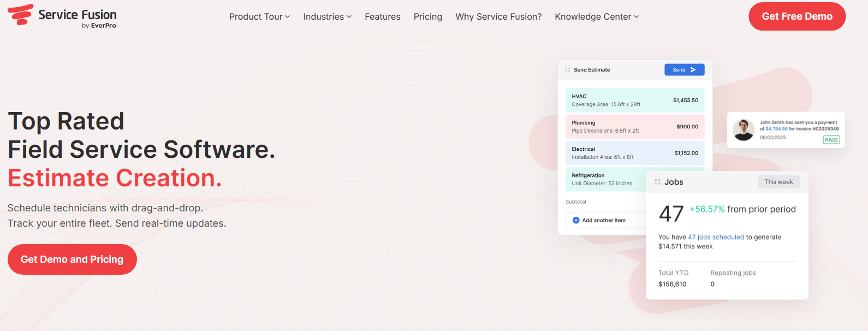
Task: Click the plus icon for Add another item
Action: 576,220
